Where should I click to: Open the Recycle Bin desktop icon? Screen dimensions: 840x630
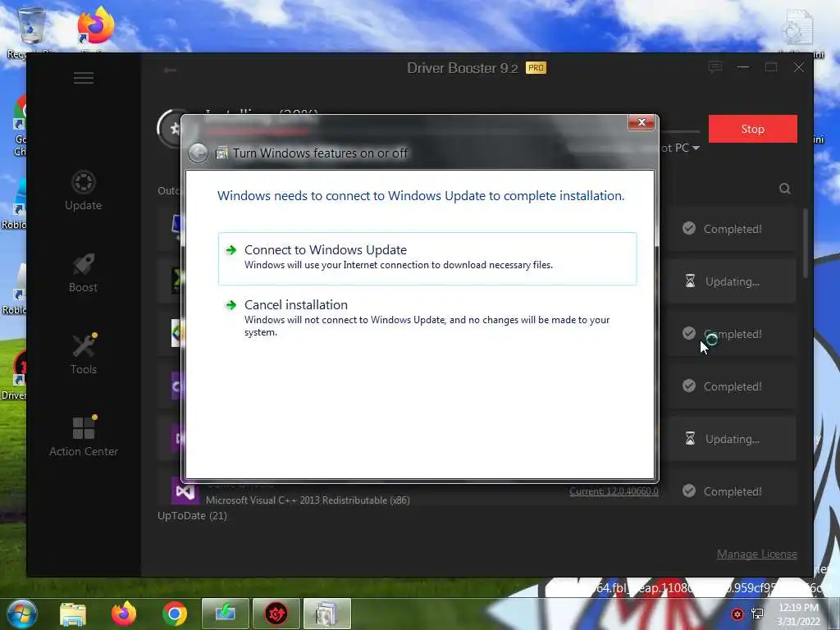(x=31, y=30)
